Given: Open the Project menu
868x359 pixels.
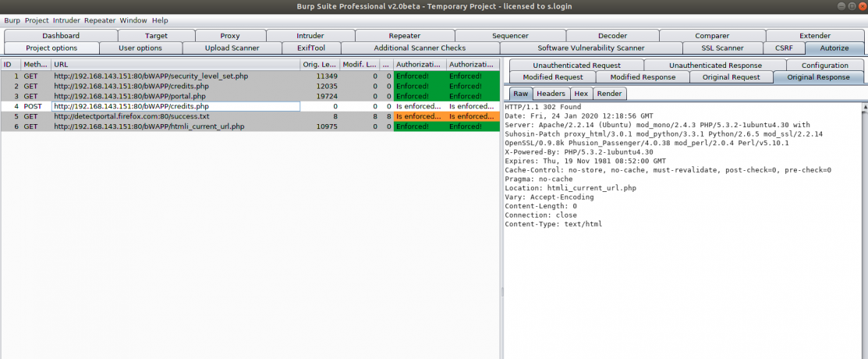Looking at the screenshot, I should click(x=37, y=20).
